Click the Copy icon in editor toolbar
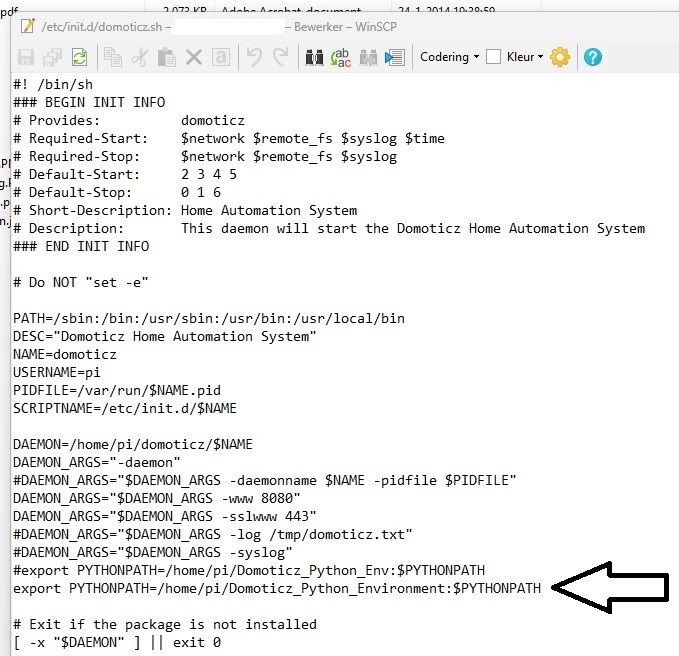 coord(115,57)
